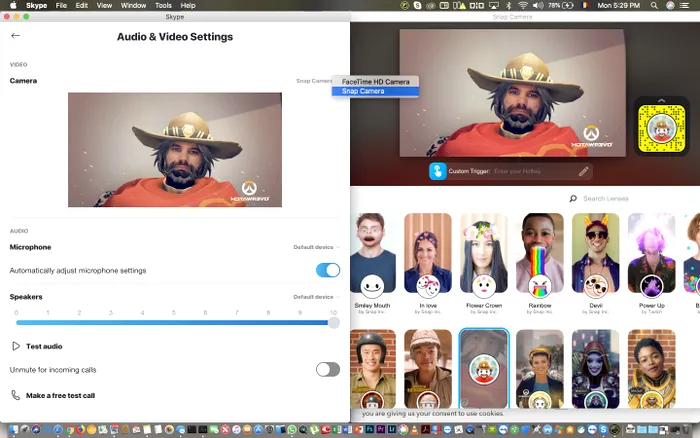Click the flag input source icon
700x438 pixels.
tap(587, 5)
